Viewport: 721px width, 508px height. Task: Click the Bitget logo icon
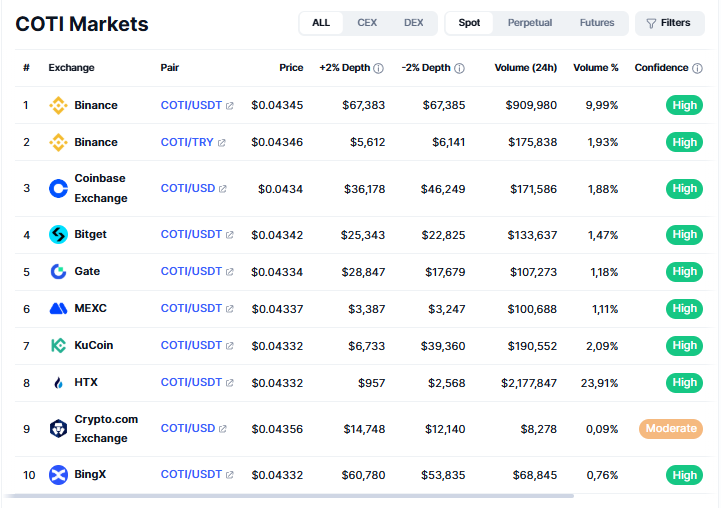click(x=58, y=234)
